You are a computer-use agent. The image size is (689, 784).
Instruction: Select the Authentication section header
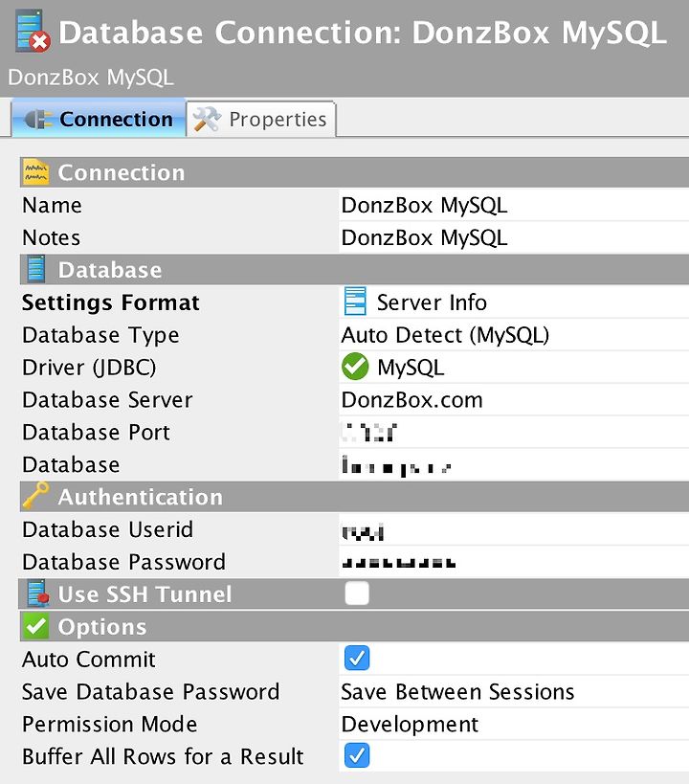coord(354,497)
